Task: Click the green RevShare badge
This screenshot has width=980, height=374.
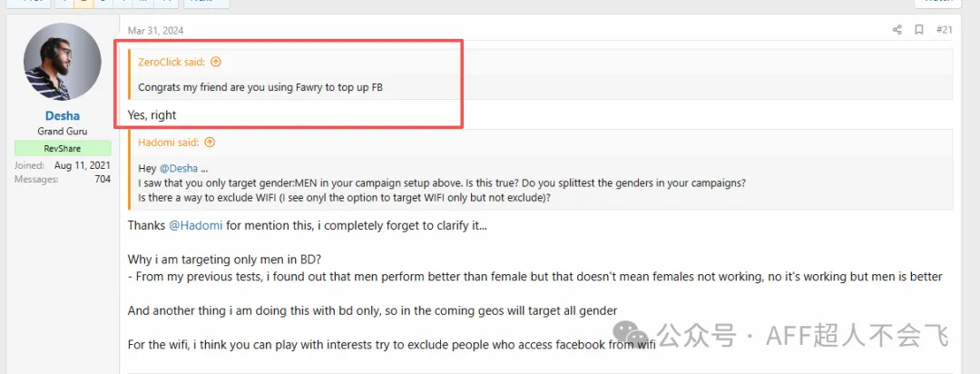Action: pyautogui.click(x=63, y=148)
